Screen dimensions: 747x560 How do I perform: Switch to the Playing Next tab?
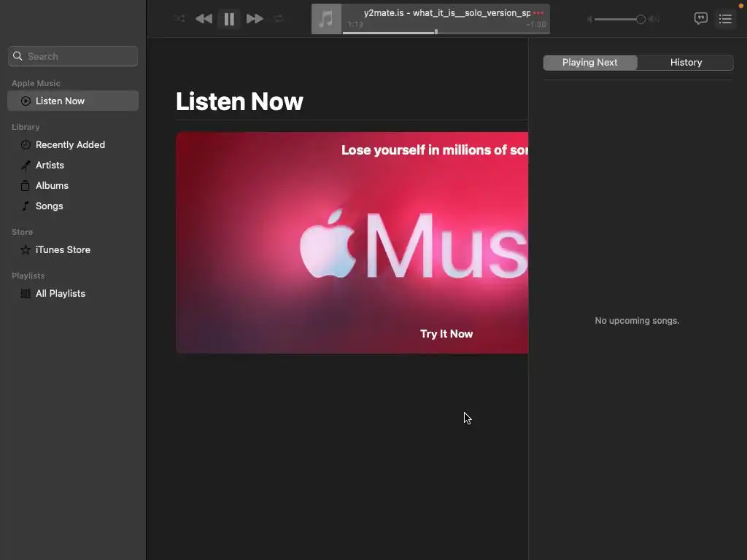click(x=589, y=63)
